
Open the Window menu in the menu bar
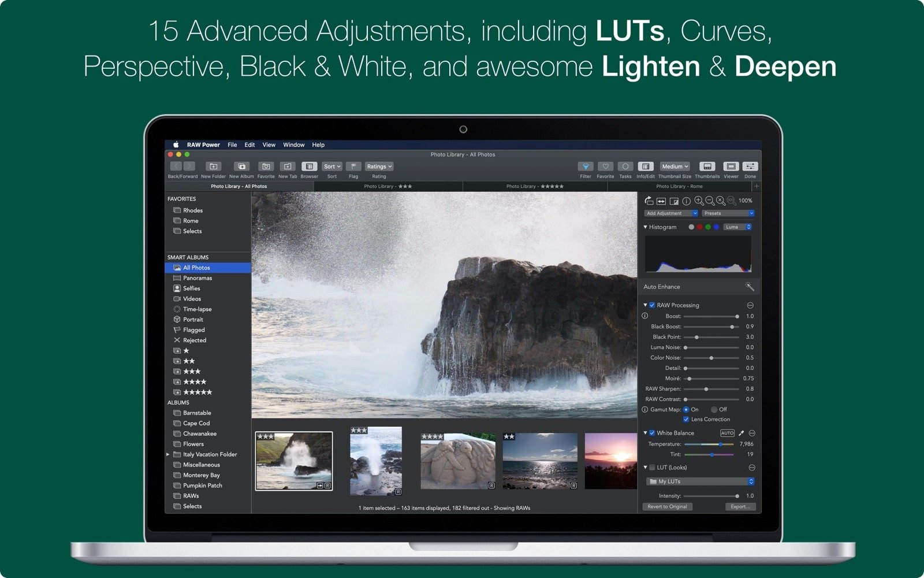[293, 144]
